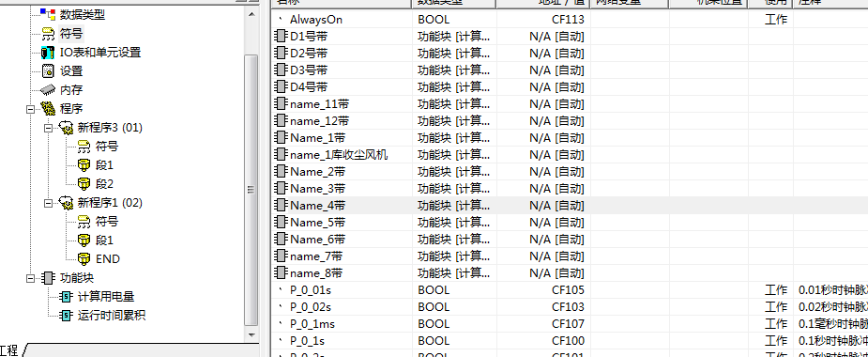Viewport: 868px width, 357px height.
Task: Open the IO表和单元设置 icon
Action: [48, 53]
